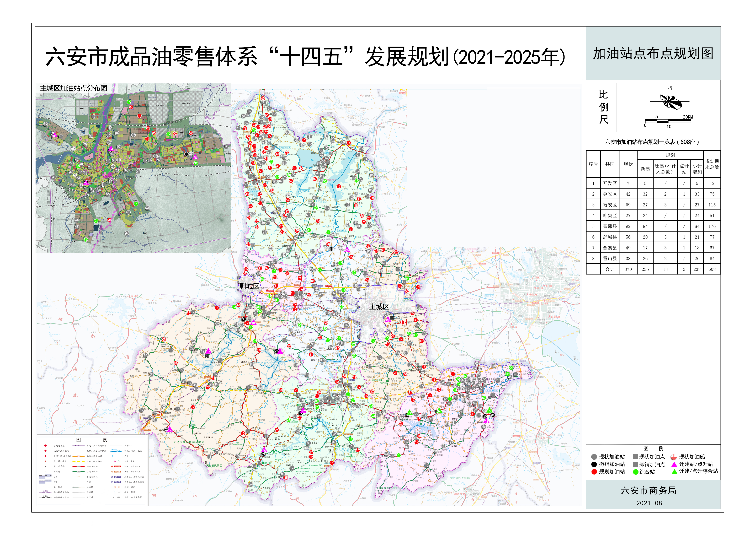Click the 115 total in the 裕安区 row
The image size is (756, 535).
click(712, 205)
